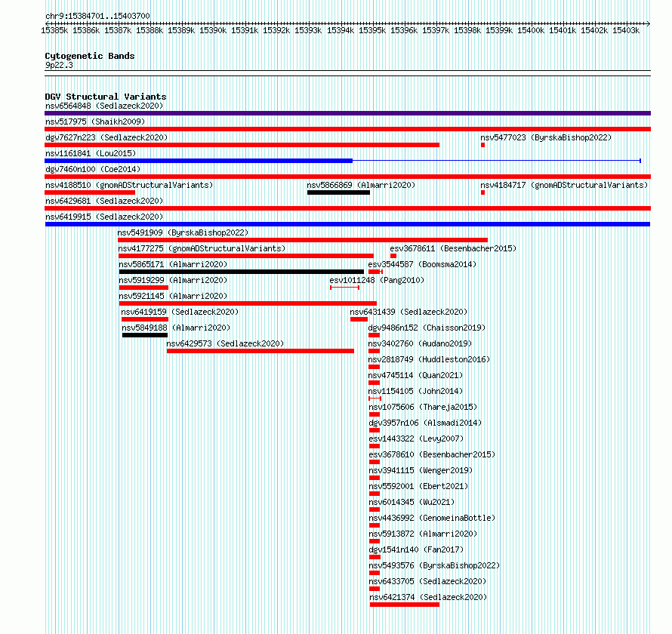Open the dgv7460n100 (Coe2014) label

[x=93, y=169]
